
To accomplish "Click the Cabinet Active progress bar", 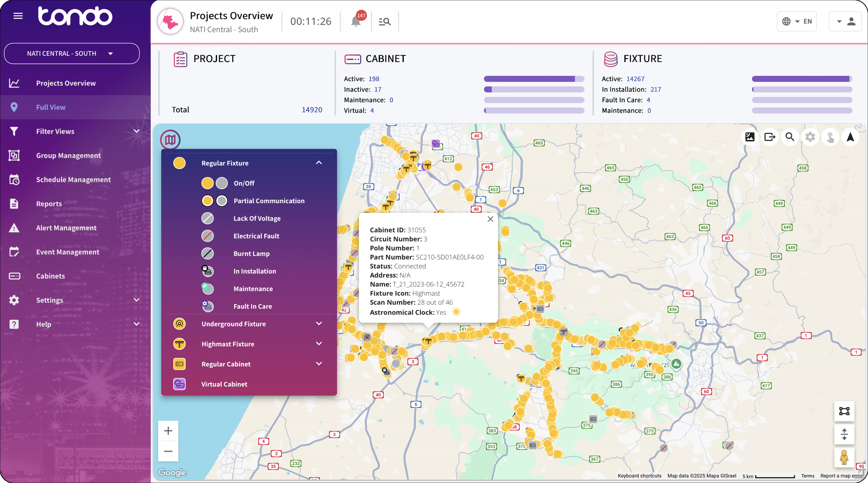I will [x=534, y=79].
